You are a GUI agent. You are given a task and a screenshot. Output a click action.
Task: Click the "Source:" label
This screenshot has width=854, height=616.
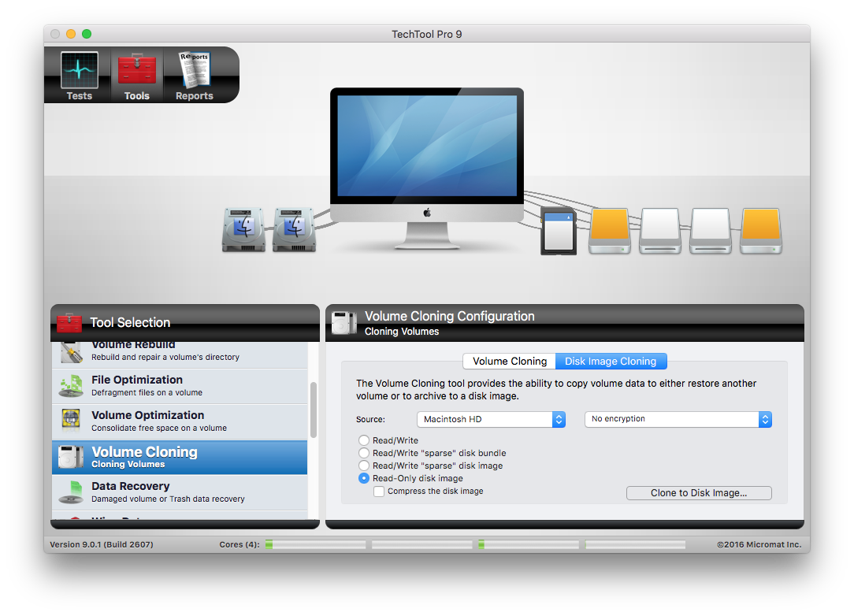(370, 419)
